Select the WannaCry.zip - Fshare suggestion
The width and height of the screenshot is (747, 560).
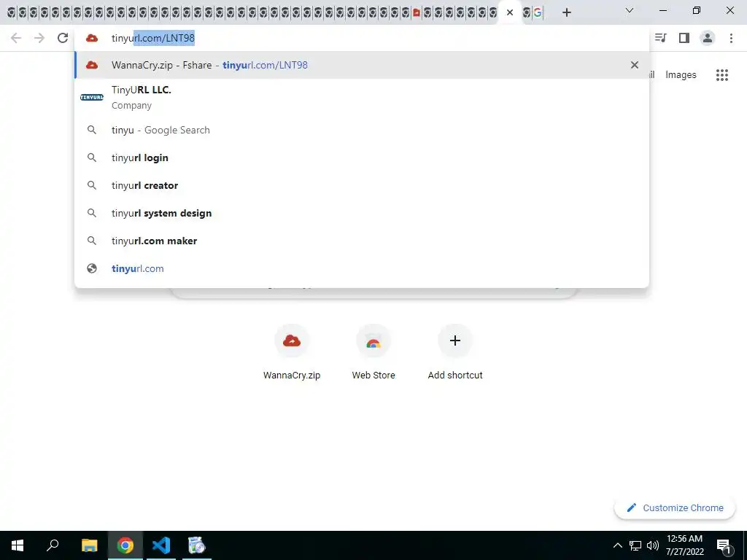pyautogui.click(x=362, y=65)
